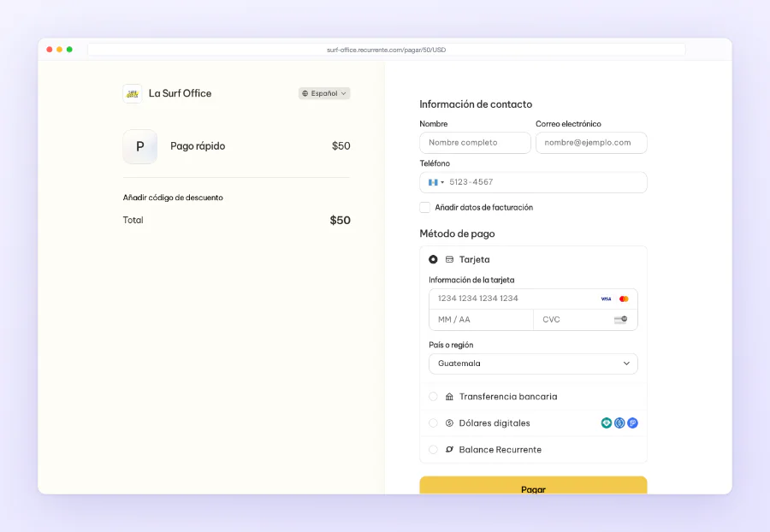
Task: Click the Pagar button
Action: pos(533,485)
